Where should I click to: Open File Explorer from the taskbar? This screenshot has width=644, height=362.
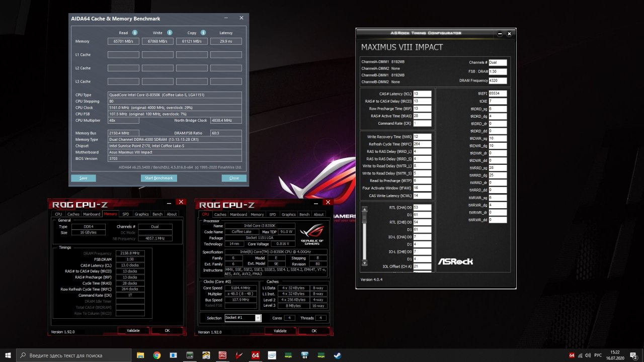140,355
